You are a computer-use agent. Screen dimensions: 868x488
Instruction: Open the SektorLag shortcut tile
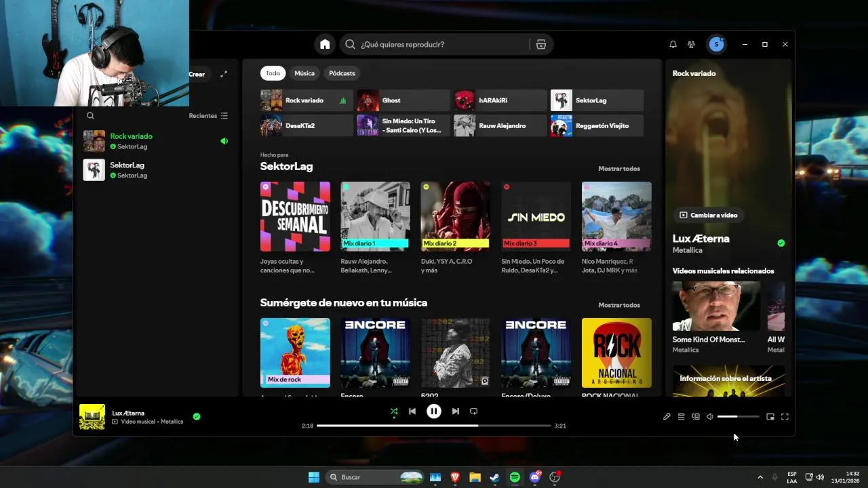(597, 100)
